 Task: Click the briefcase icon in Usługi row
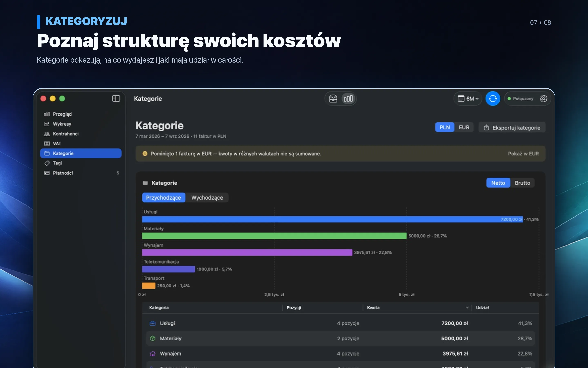coord(153,323)
